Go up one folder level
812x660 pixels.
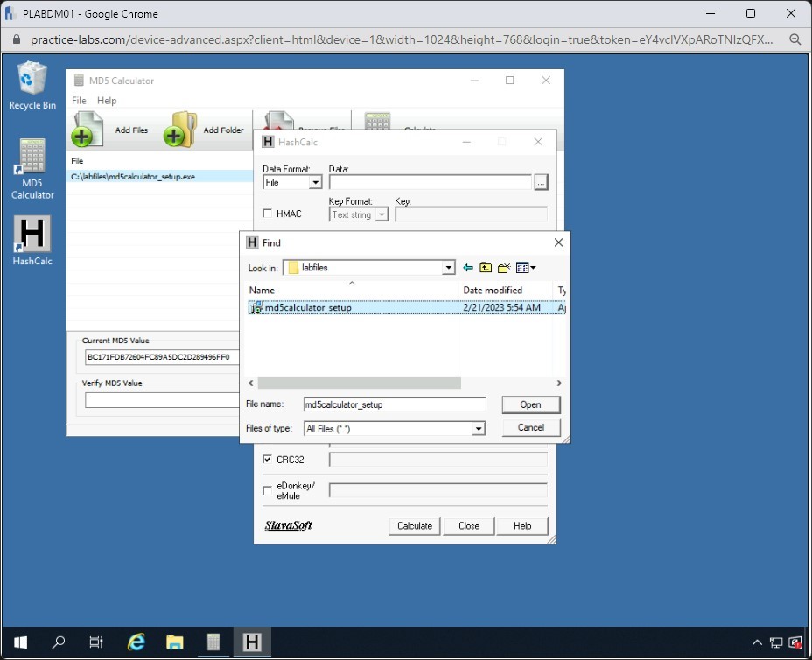486,268
